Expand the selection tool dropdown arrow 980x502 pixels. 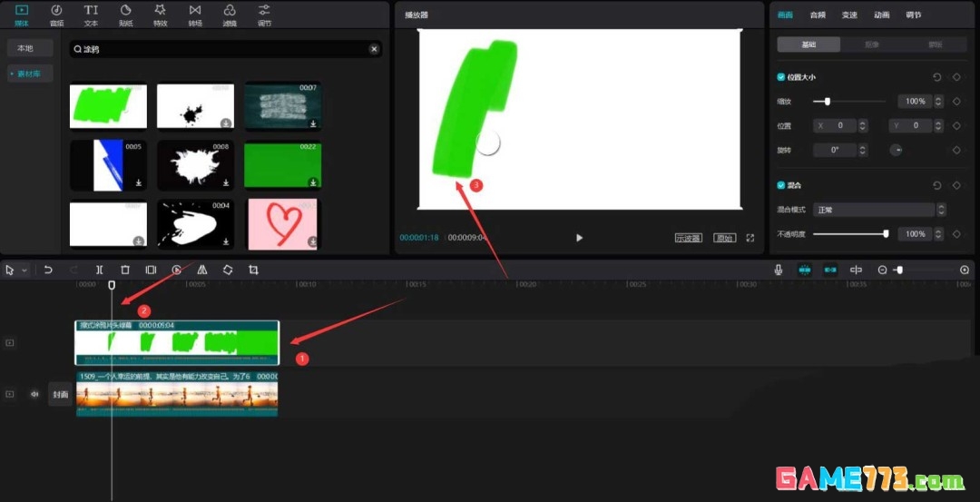pyautogui.click(x=24, y=271)
